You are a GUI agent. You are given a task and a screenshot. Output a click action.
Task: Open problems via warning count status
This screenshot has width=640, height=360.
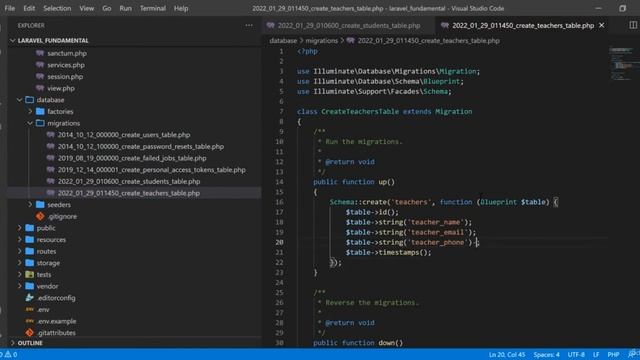[x=10, y=354]
